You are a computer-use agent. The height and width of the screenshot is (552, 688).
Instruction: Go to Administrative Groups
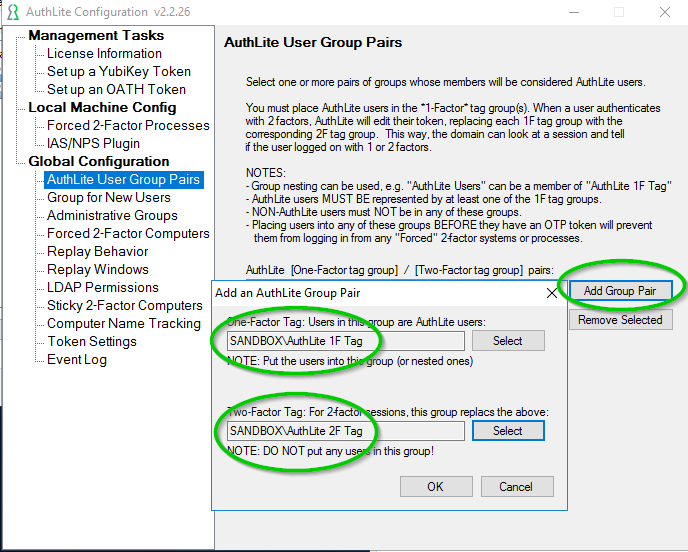point(112,215)
